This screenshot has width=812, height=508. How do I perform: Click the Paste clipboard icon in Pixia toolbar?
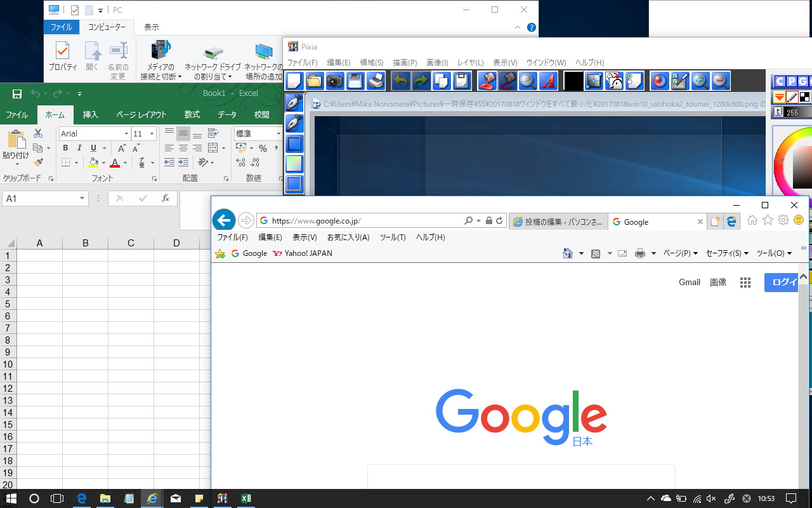[x=462, y=81]
